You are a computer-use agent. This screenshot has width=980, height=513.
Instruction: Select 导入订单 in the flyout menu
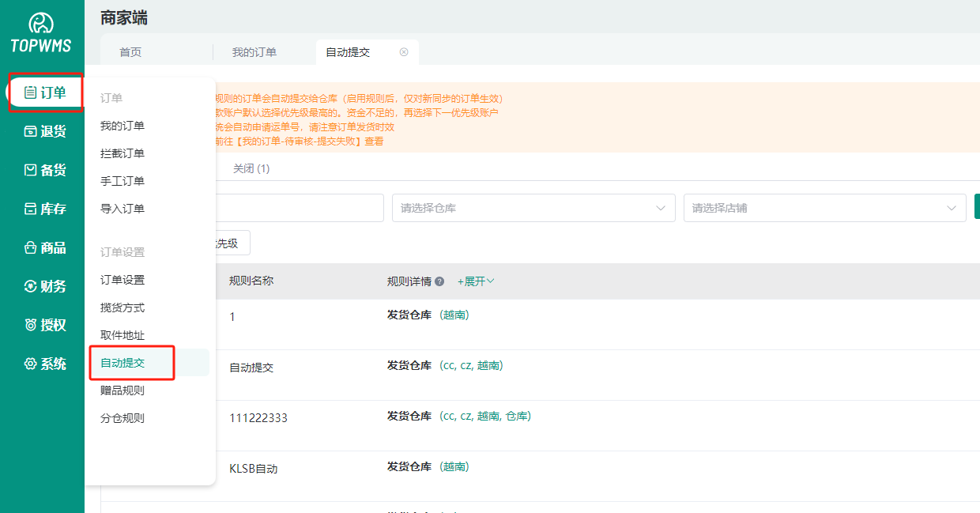[x=122, y=209]
